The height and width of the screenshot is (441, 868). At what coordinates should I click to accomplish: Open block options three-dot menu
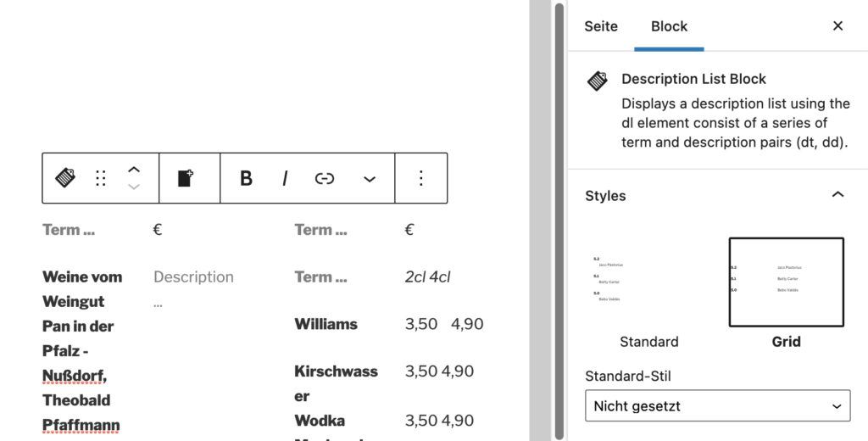coord(421,178)
